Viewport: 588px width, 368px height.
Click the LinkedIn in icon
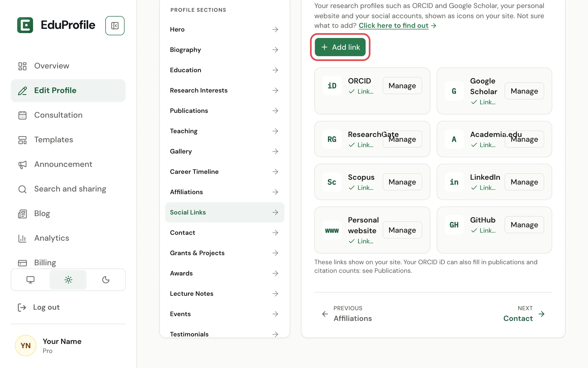click(454, 182)
